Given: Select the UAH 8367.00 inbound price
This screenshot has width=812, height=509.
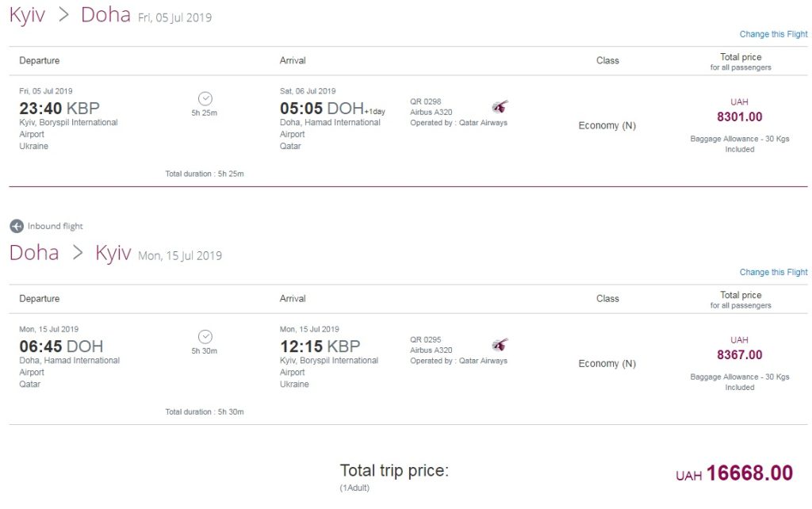Looking at the screenshot, I should point(739,354).
